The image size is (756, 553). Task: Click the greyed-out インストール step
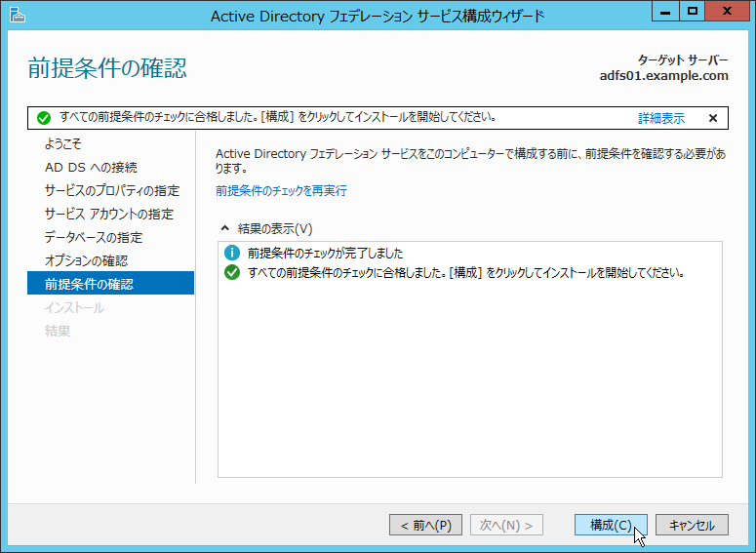pos(74,307)
